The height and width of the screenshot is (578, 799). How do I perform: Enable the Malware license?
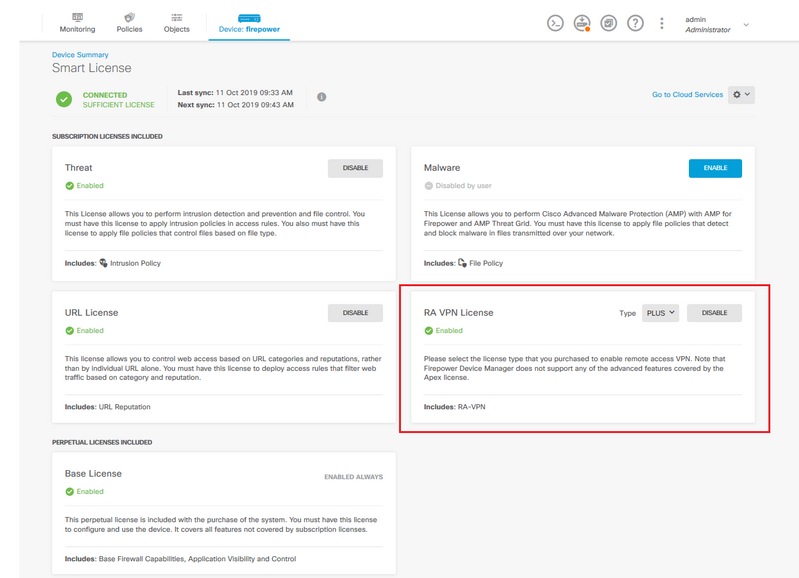(x=715, y=168)
